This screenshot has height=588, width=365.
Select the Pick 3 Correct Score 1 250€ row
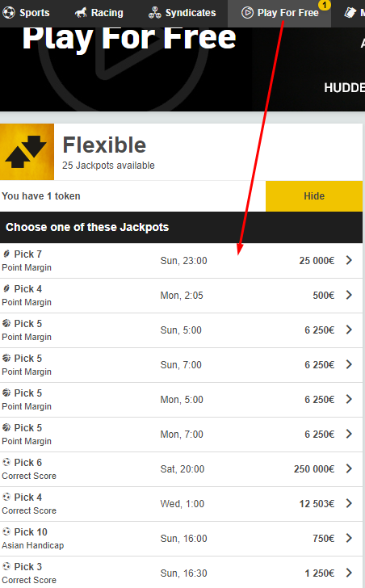click(181, 572)
